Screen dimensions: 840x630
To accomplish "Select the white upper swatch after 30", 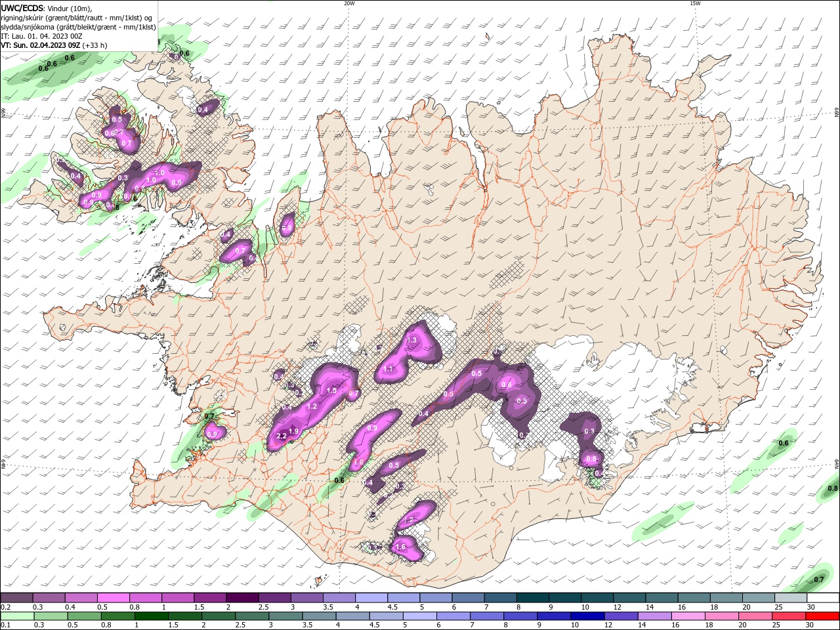I will tap(822, 598).
